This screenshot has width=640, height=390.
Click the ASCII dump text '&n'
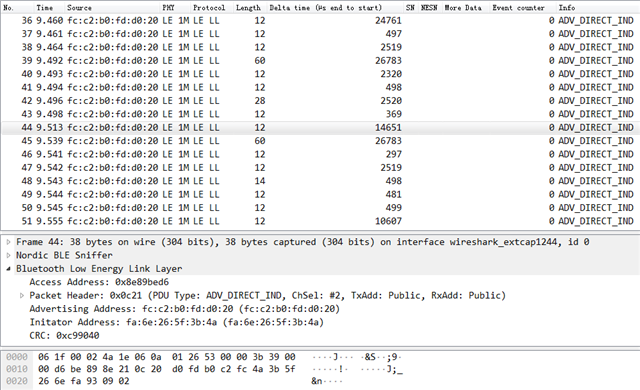pyautogui.click(x=317, y=381)
